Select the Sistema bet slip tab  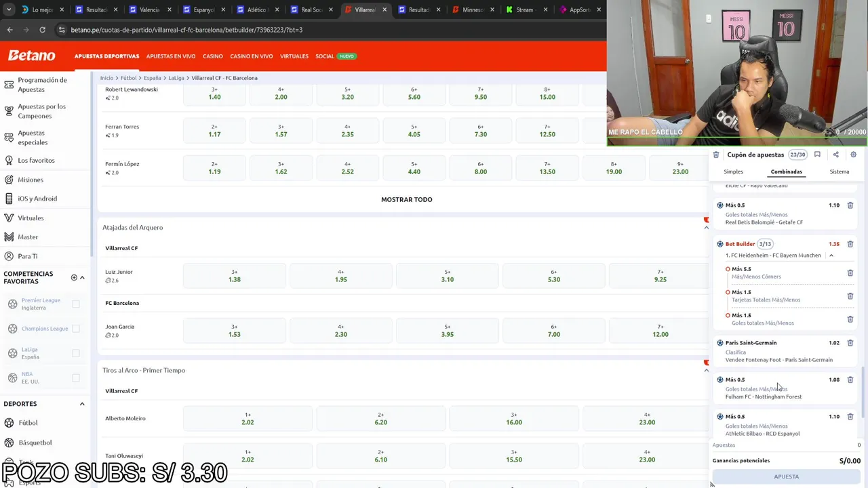point(840,171)
